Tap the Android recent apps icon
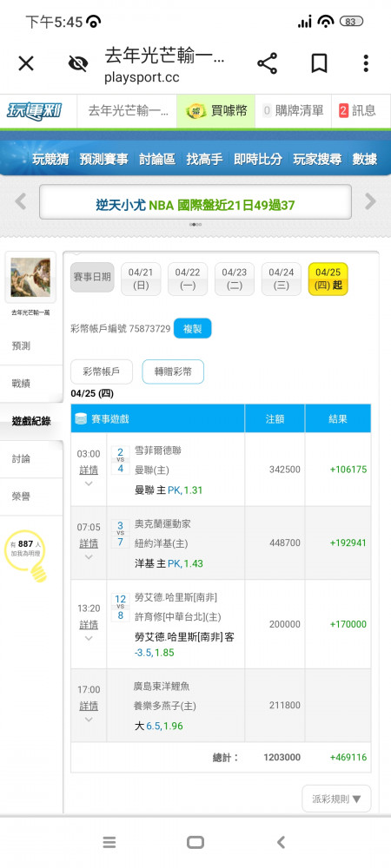 [109, 843]
